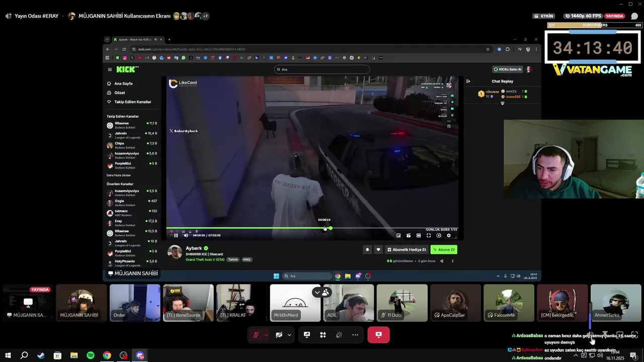Bookmark the page with star icon
The image size is (644, 362).
click(x=488, y=49)
